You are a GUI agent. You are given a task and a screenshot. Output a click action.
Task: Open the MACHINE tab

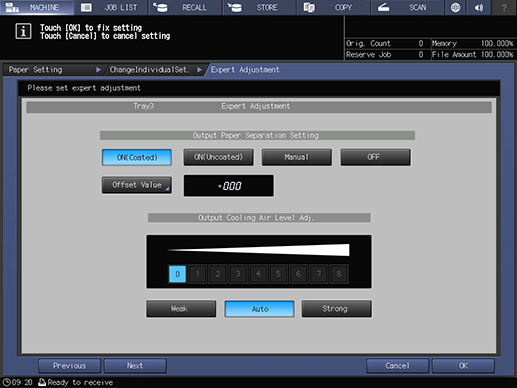[x=37, y=7]
